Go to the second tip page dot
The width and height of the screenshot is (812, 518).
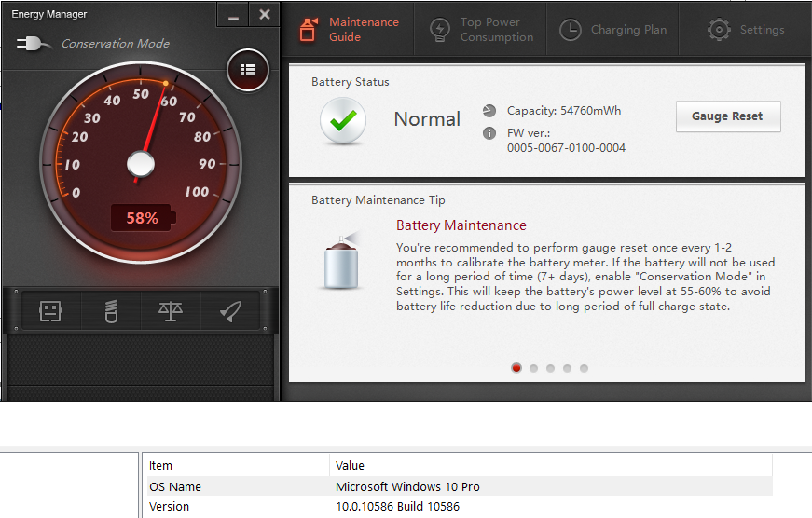pos(533,368)
